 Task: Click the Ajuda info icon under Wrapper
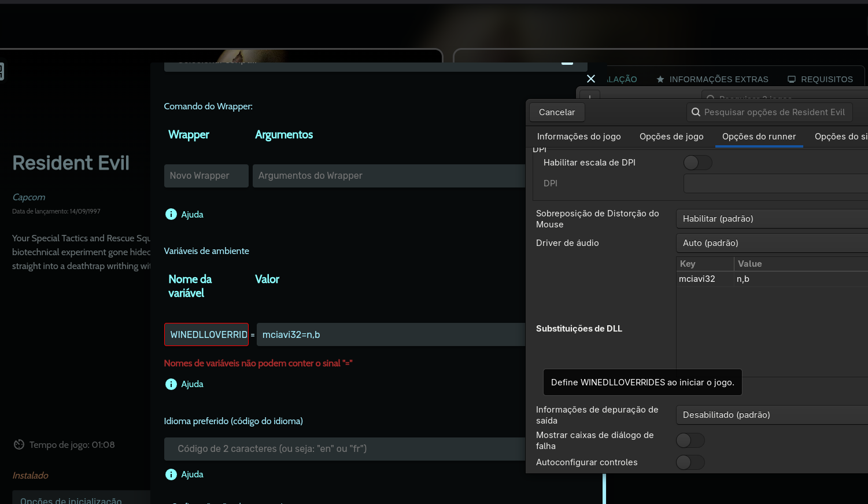[x=171, y=214]
